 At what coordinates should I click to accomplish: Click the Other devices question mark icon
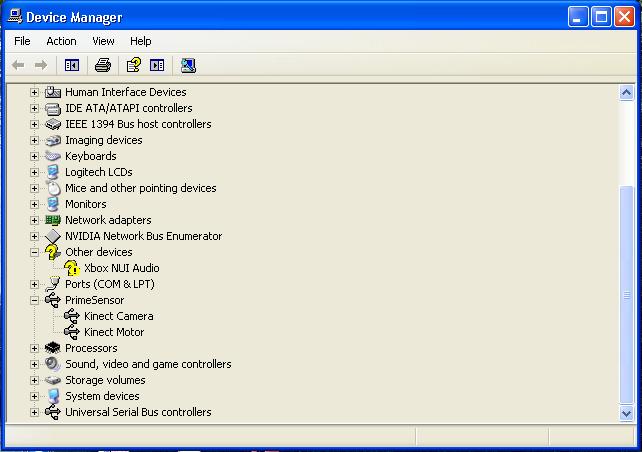click(52, 252)
